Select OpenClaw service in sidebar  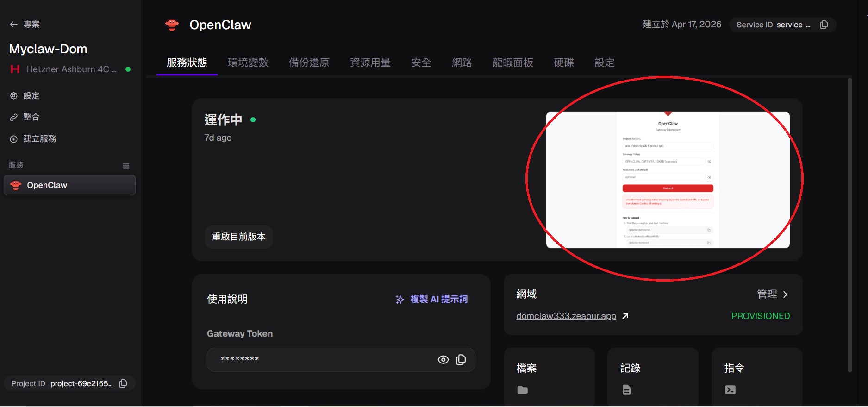coord(69,185)
